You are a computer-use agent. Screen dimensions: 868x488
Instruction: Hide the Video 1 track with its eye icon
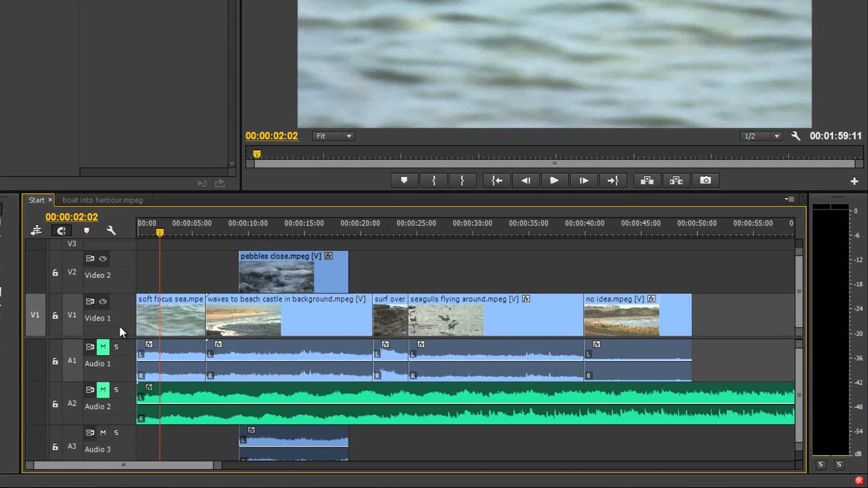pos(102,301)
